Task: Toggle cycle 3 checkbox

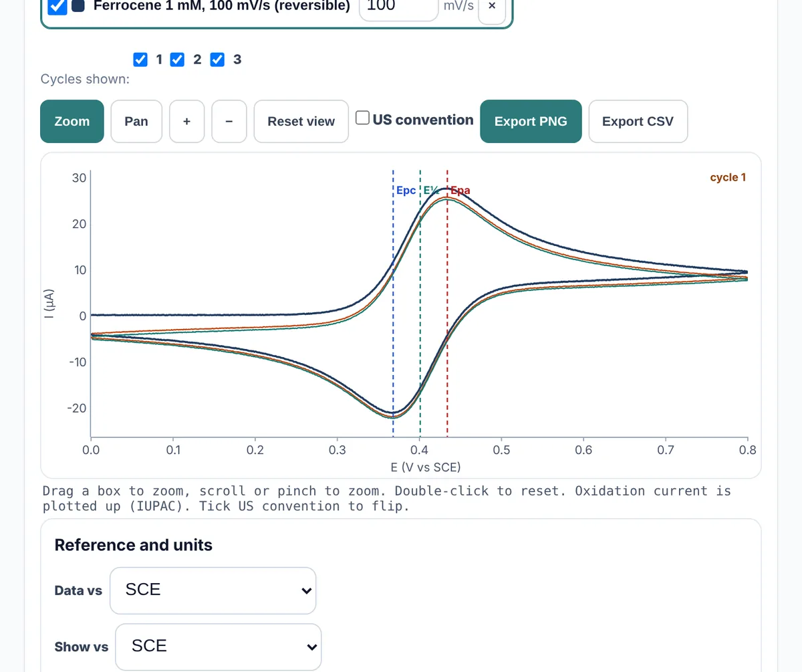Action: tap(217, 60)
